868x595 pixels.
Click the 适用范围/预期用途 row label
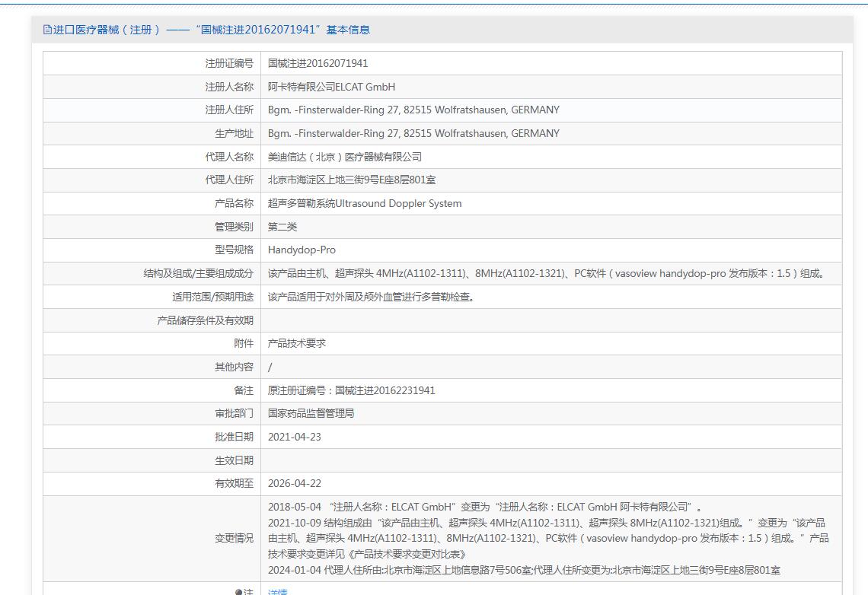point(212,297)
